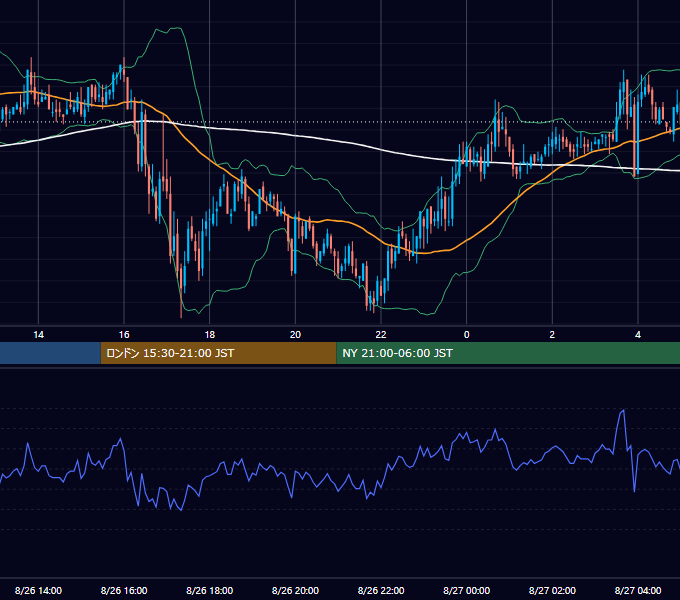Click the 8/27 02:00 date label
Image resolution: width=680 pixels, height=600 pixels.
[552, 590]
